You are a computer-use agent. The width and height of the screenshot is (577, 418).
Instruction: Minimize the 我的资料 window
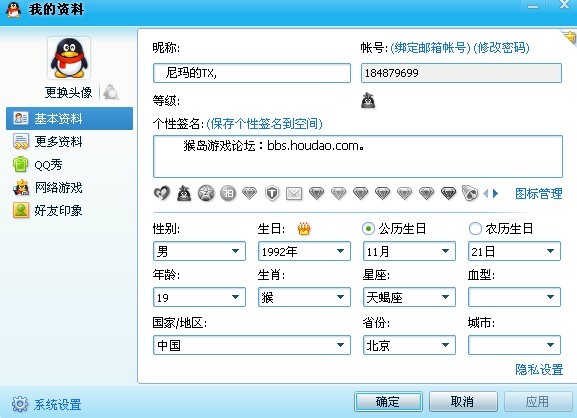coord(533,6)
